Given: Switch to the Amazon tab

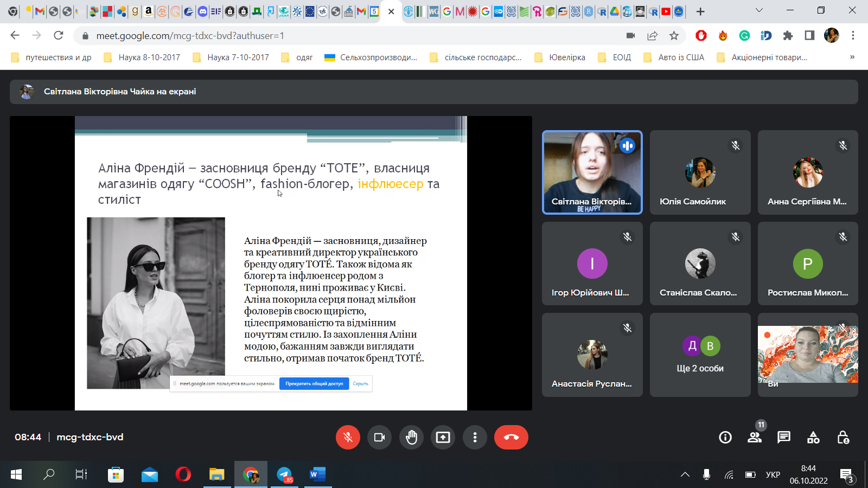Looking at the screenshot, I should tap(148, 11).
